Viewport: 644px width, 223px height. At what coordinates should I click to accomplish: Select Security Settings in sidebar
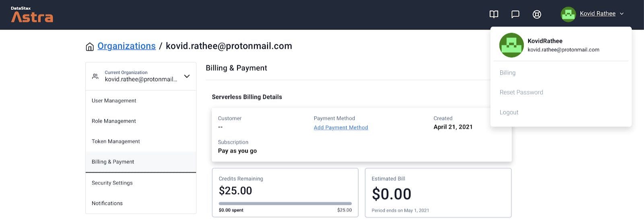(x=112, y=183)
